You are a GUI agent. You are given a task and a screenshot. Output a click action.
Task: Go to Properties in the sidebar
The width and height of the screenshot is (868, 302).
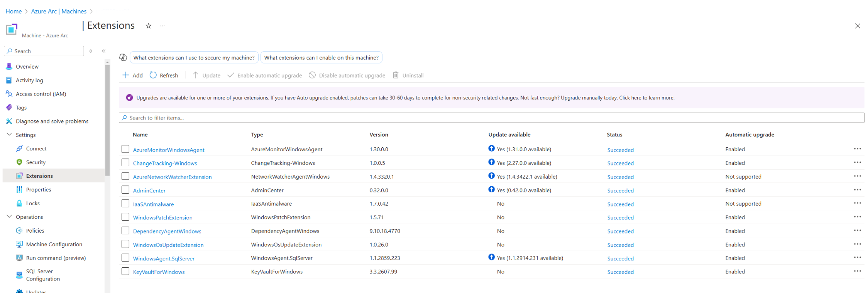[x=38, y=190]
